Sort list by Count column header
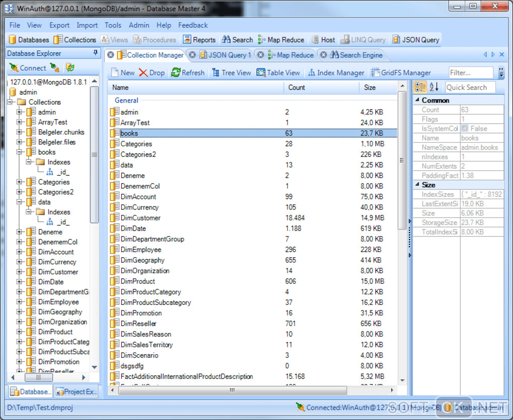Screen dimensions: 513x420 point(321,87)
